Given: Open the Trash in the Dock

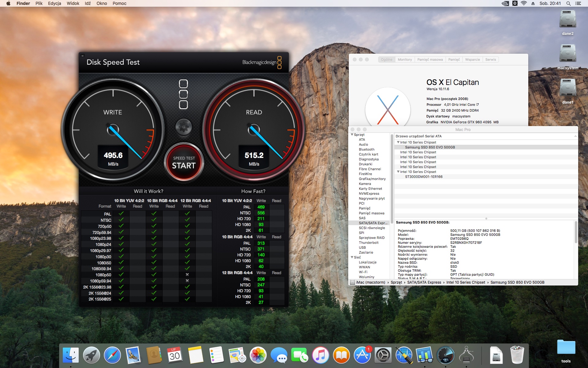Looking at the screenshot, I should tap(517, 355).
